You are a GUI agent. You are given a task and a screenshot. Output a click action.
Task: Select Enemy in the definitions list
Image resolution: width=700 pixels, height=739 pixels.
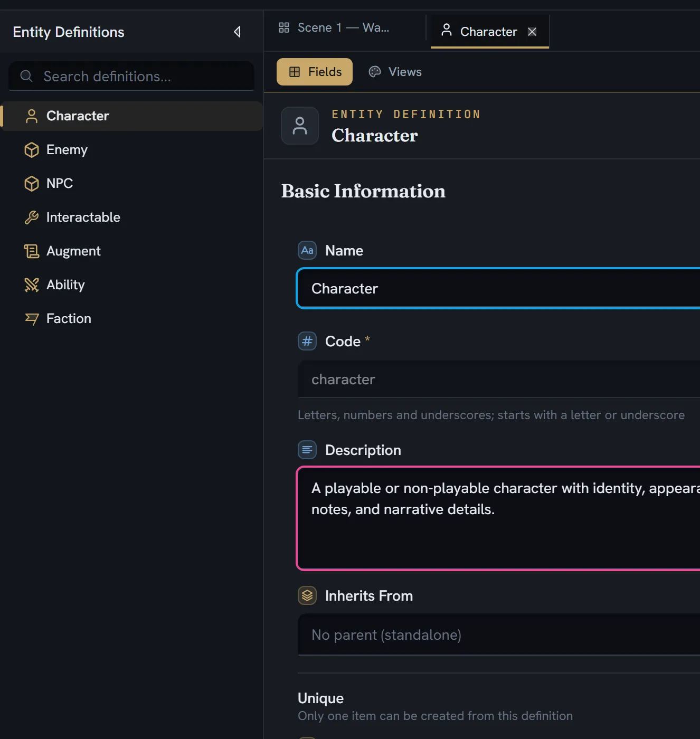tap(132, 150)
